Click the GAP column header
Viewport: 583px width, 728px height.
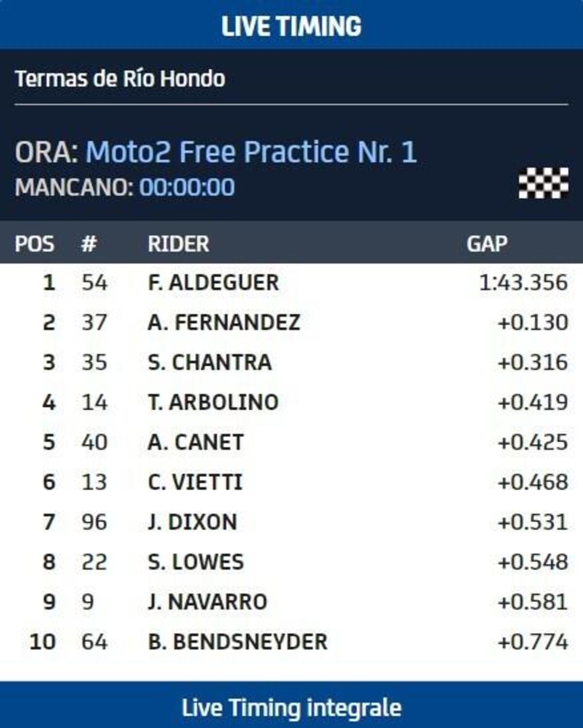pyautogui.click(x=487, y=243)
